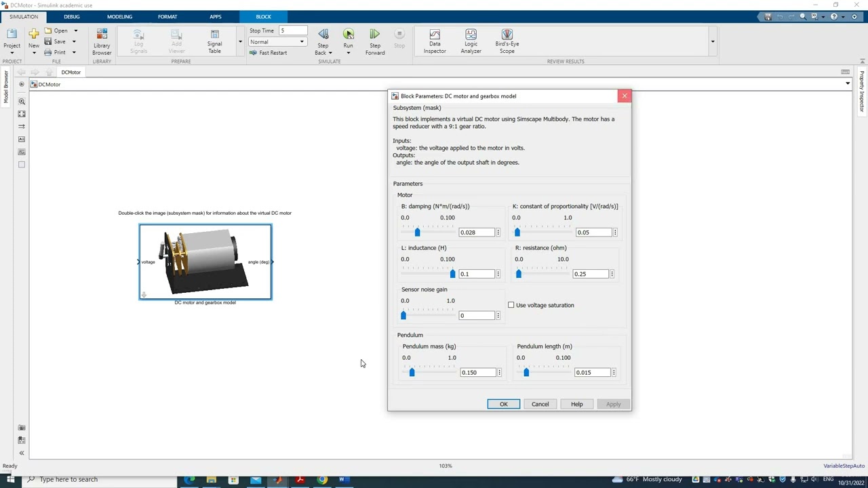Screen dimensions: 868x488
Task: Click the Sensor noise gain value field
Action: pyautogui.click(x=477, y=316)
